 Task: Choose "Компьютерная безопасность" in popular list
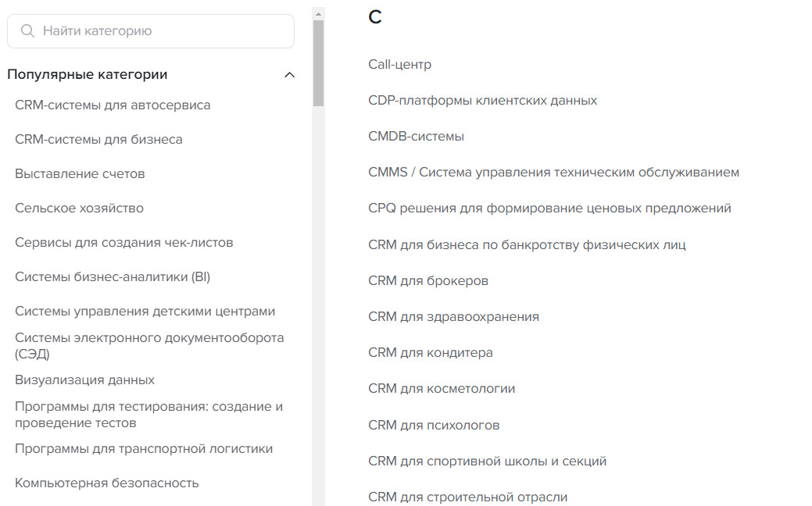106,483
